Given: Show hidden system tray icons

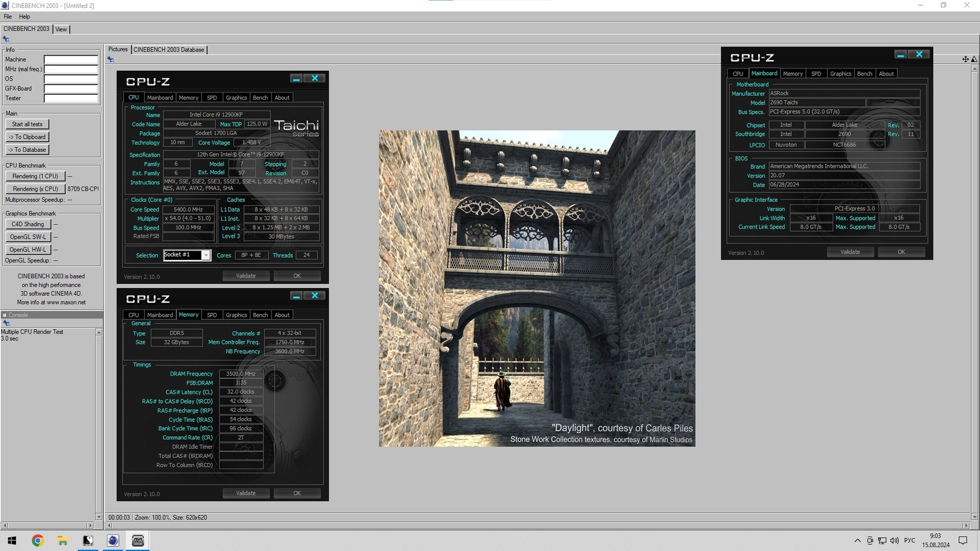Looking at the screenshot, I should 857,540.
